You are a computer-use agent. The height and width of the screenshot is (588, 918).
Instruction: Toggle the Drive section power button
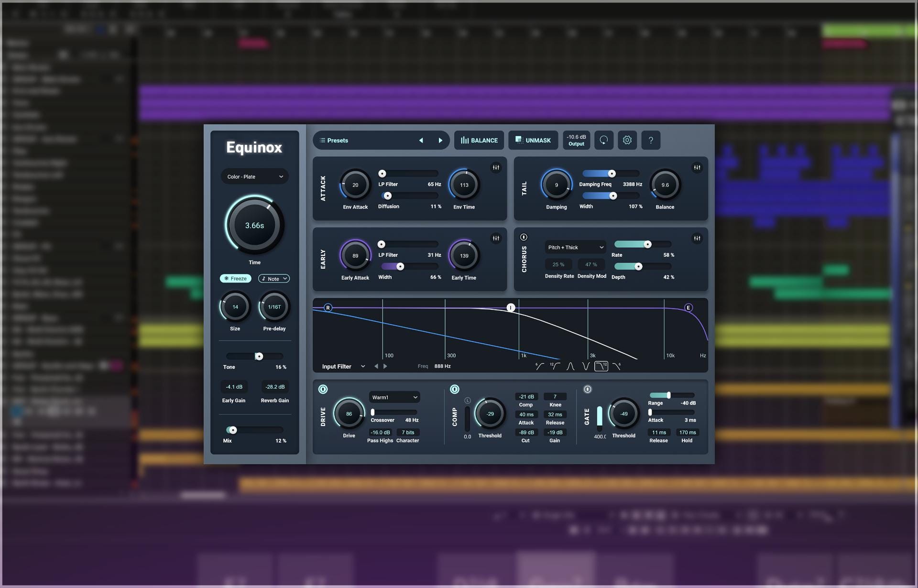coord(323,389)
